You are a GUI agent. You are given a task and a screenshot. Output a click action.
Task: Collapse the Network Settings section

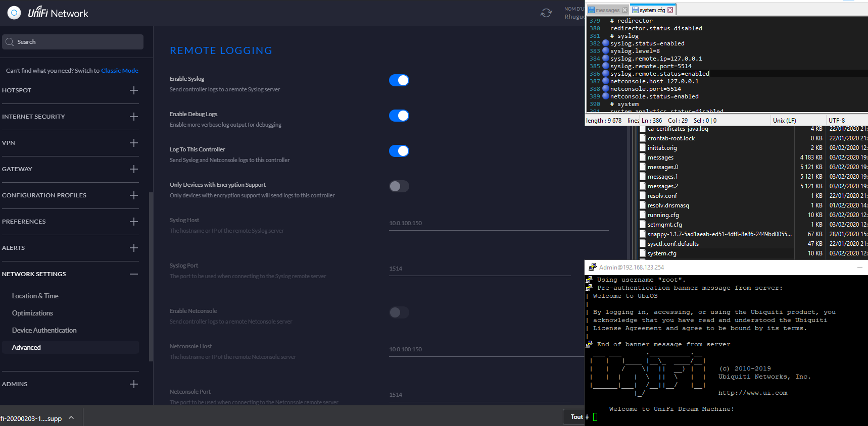click(x=133, y=274)
